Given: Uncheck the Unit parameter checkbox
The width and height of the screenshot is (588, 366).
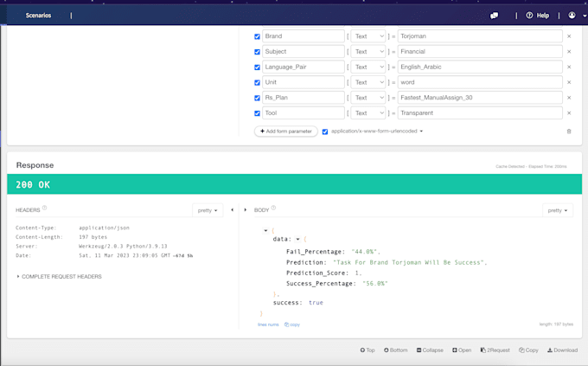Looking at the screenshot, I should click(258, 82).
